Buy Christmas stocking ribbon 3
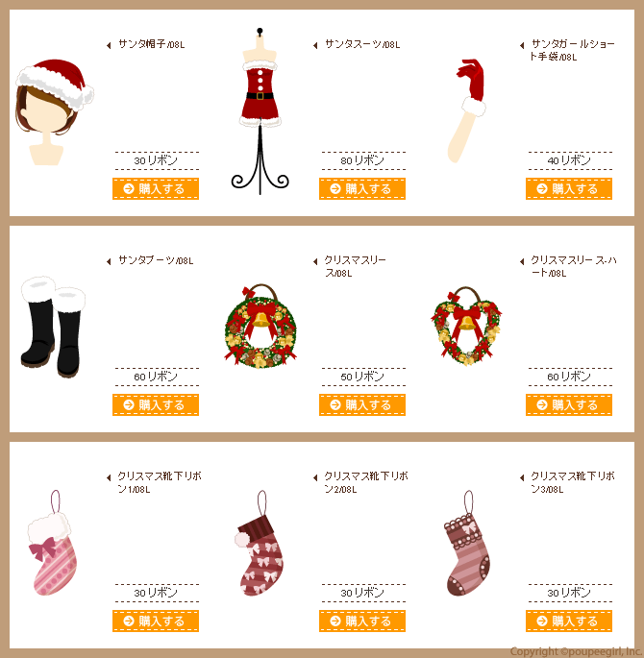644x658 pixels. point(568,621)
